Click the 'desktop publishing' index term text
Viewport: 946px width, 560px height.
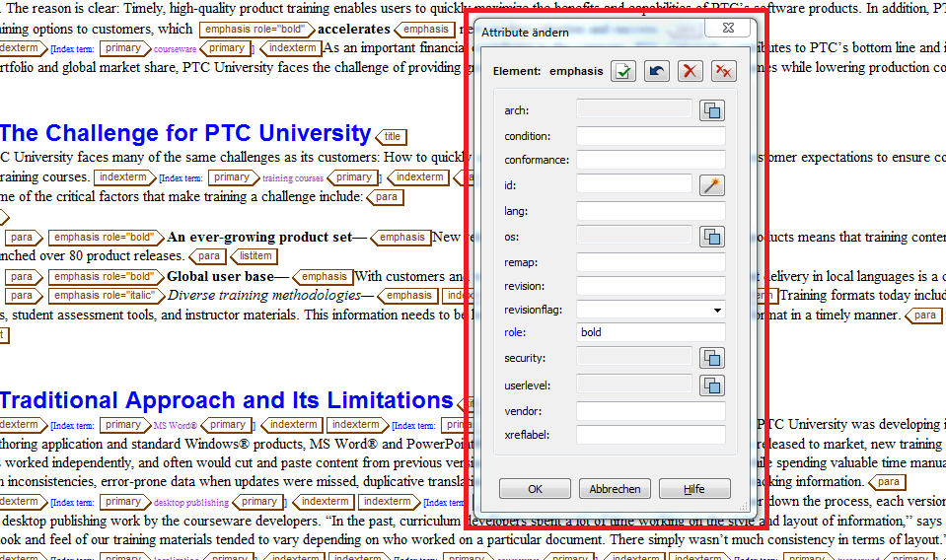click(x=191, y=503)
